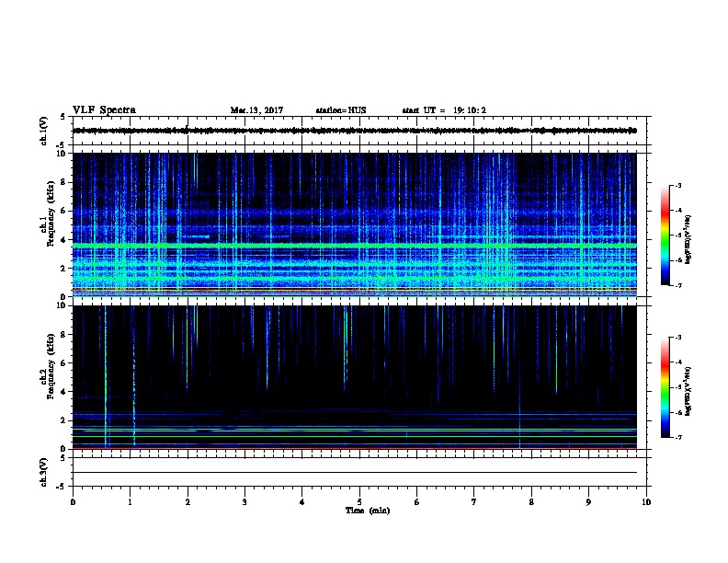Click the ch.2 spectrogram "4" kHz tick label
The width and height of the screenshot is (728, 563).
pos(64,392)
